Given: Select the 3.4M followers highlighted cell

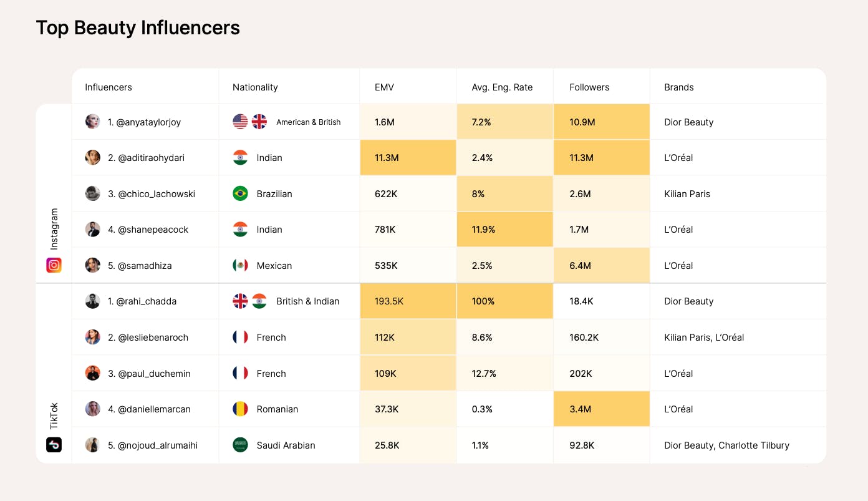Looking at the screenshot, I should point(601,409).
